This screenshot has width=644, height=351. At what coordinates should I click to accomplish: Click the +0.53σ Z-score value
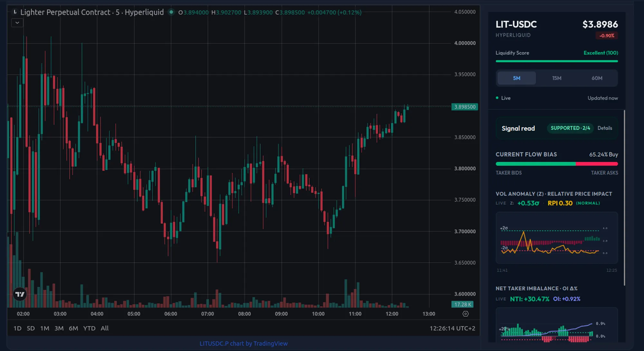tap(528, 203)
